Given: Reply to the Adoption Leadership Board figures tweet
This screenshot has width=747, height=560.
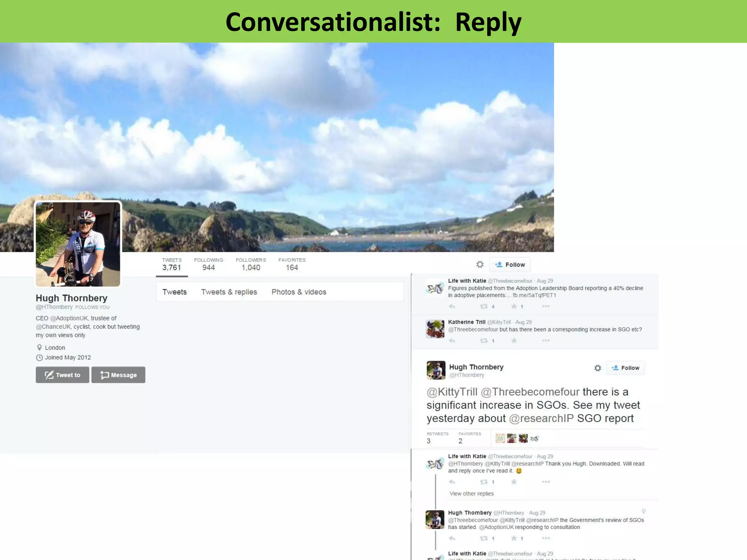Looking at the screenshot, I should 452,307.
